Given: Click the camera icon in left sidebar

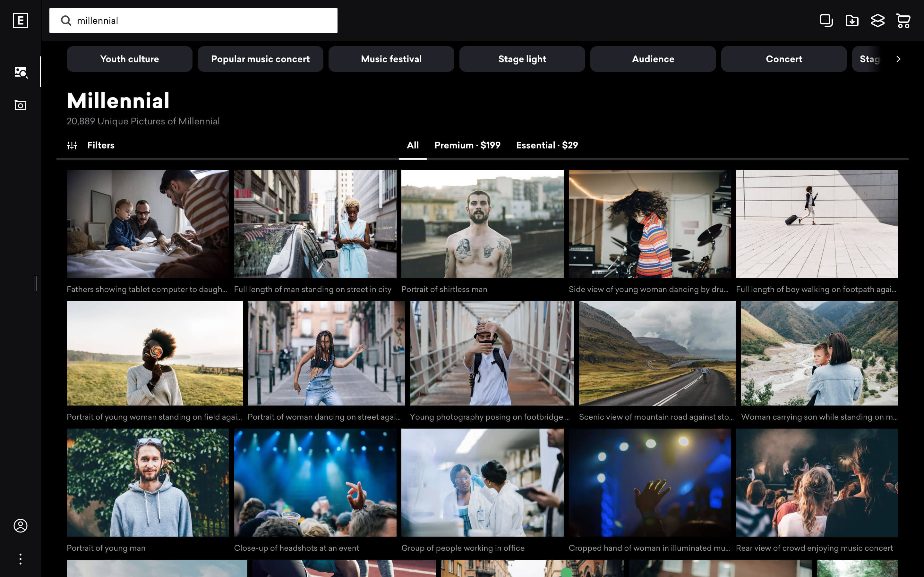Looking at the screenshot, I should pos(20,105).
